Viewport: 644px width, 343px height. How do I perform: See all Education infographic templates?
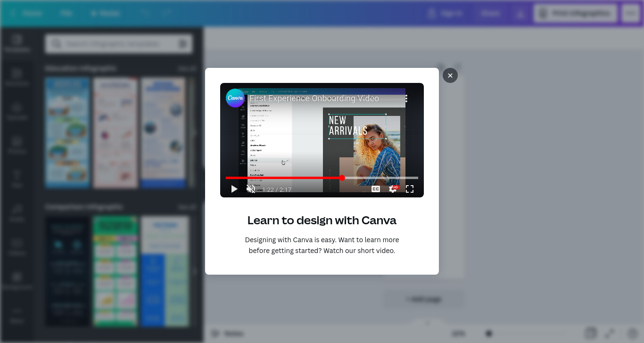click(x=187, y=68)
